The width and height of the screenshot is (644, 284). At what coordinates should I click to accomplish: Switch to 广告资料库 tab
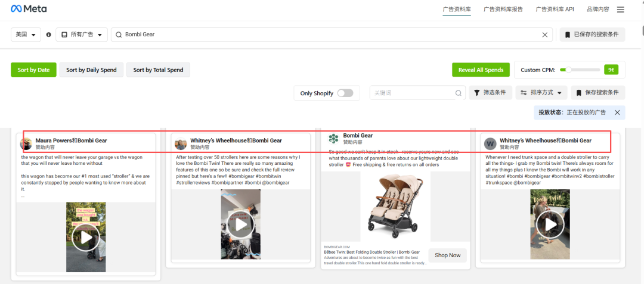(457, 9)
